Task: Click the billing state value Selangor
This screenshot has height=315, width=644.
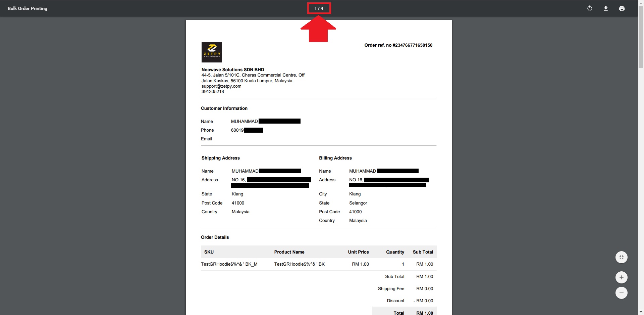Action: [358, 203]
